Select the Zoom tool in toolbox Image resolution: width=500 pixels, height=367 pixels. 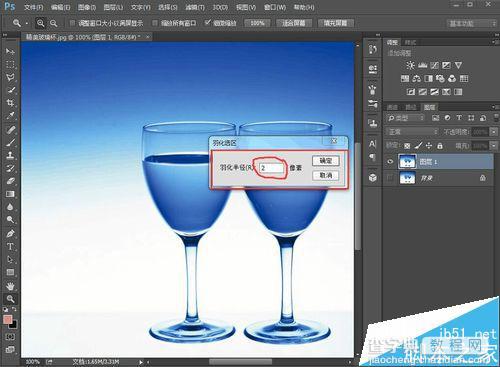[10, 299]
